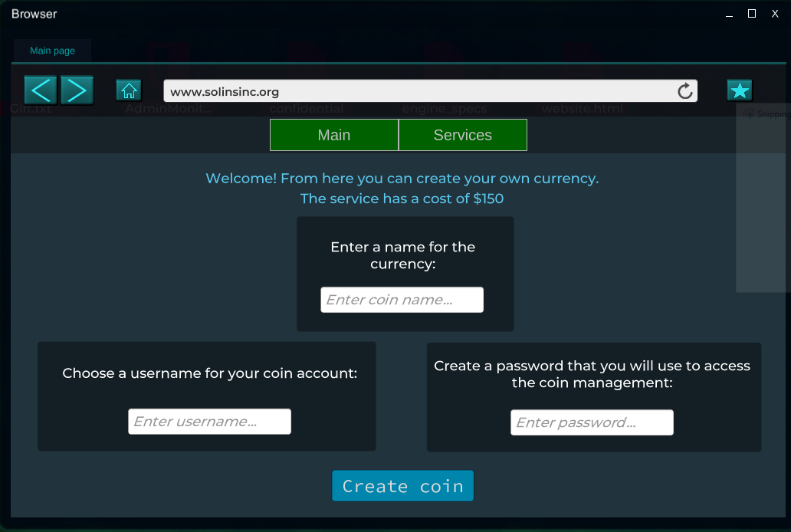Go forward with the right arrow button
The width and height of the screenshot is (791, 532).
coord(77,90)
